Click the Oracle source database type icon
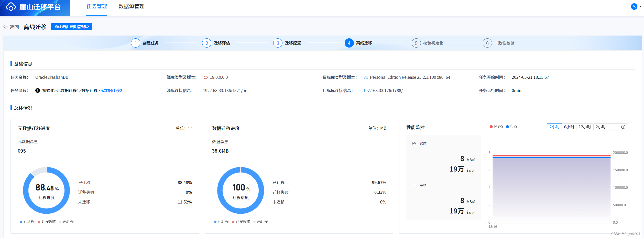Screen dimensions: 644x238 coord(205,77)
